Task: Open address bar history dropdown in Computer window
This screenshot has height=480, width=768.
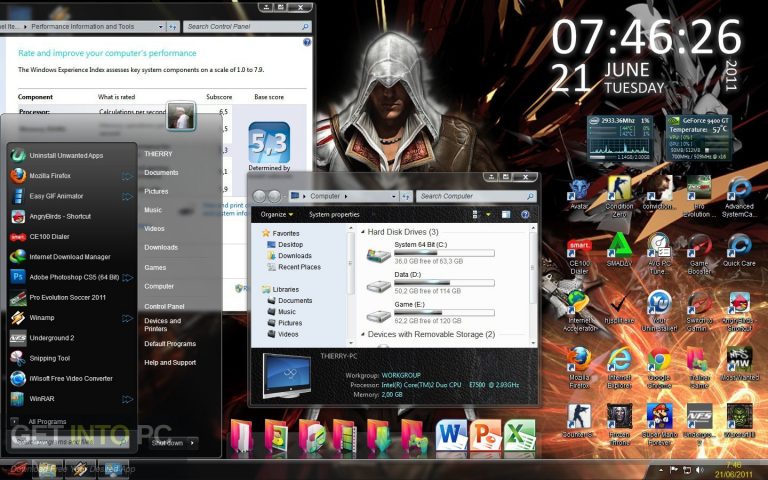Action: coord(394,196)
